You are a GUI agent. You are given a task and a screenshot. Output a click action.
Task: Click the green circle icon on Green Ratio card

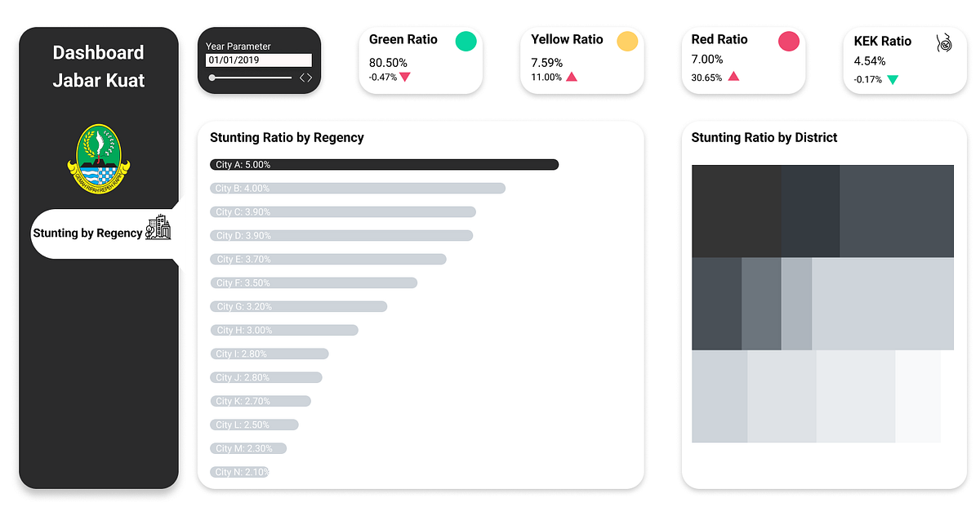pos(465,40)
